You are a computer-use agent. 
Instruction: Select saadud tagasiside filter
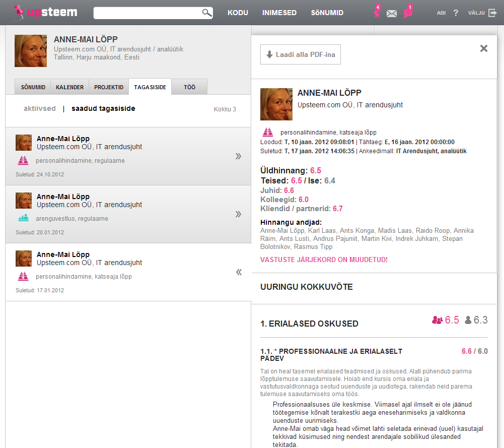point(103,108)
